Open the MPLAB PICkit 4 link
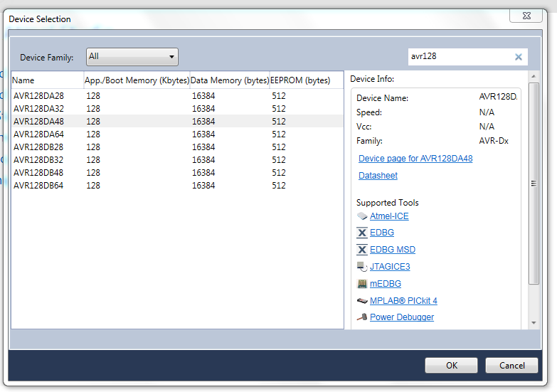The width and height of the screenshot is (557, 392). pos(403,301)
